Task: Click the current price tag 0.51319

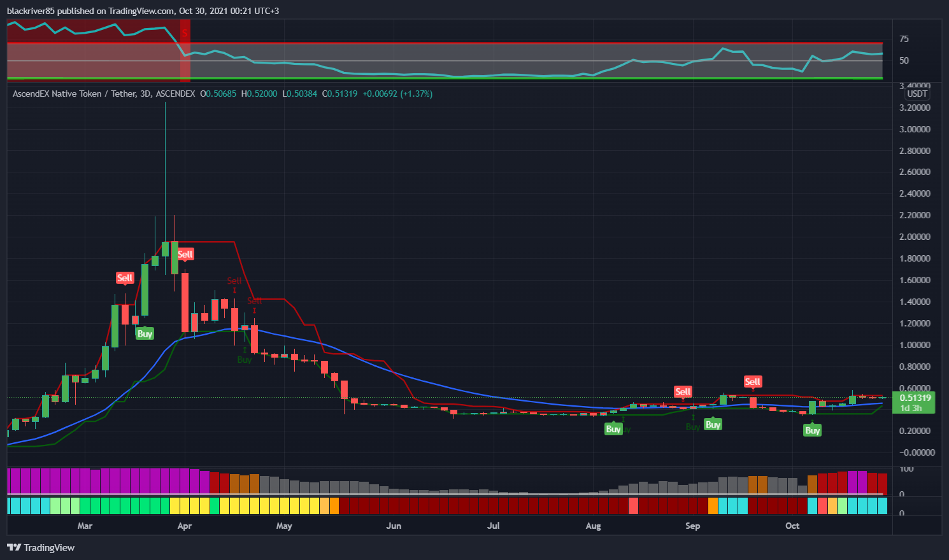Action: (915, 398)
